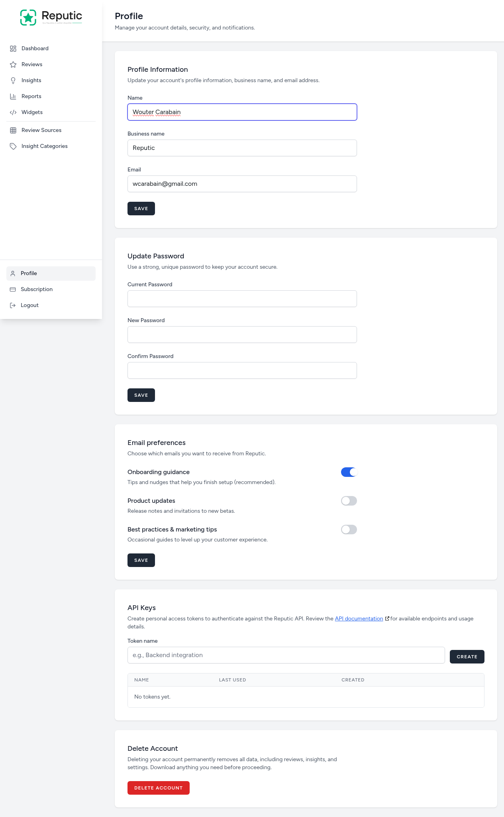Click the Dashboard grid icon
This screenshot has height=817, width=504.
tap(13, 48)
